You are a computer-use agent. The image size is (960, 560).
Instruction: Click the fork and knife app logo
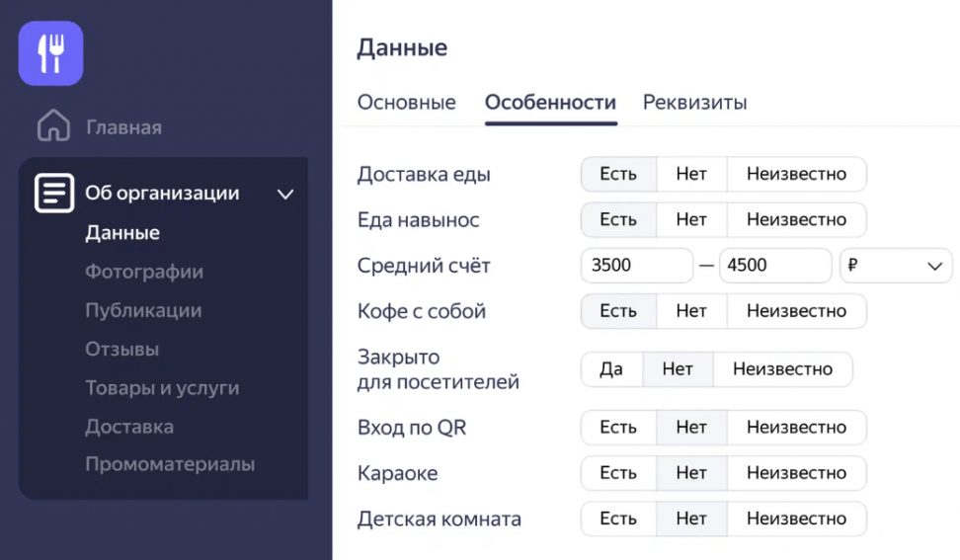(50, 53)
